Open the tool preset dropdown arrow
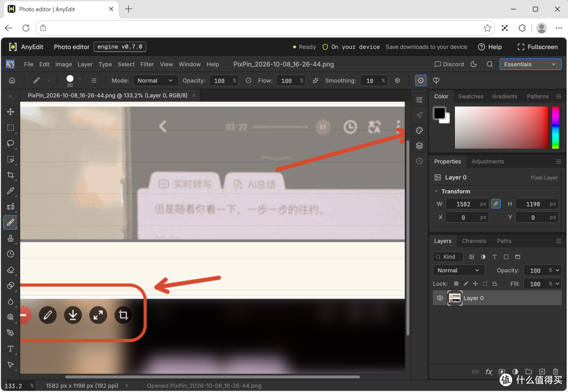568x392 pixels. (48, 80)
